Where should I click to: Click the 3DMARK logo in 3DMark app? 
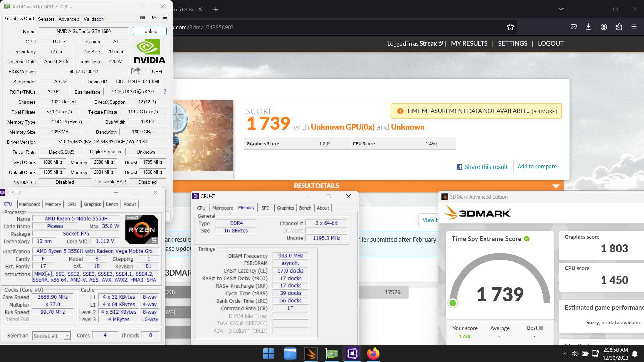(x=477, y=213)
